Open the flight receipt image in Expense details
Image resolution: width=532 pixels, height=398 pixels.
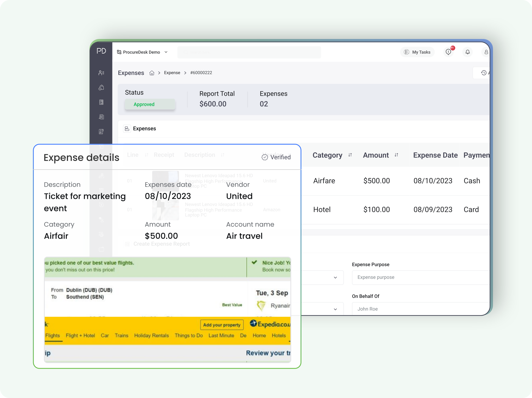click(x=167, y=309)
